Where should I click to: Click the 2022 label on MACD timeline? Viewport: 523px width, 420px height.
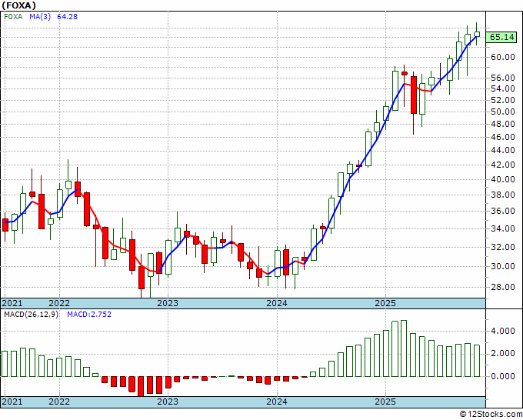point(59,402)
